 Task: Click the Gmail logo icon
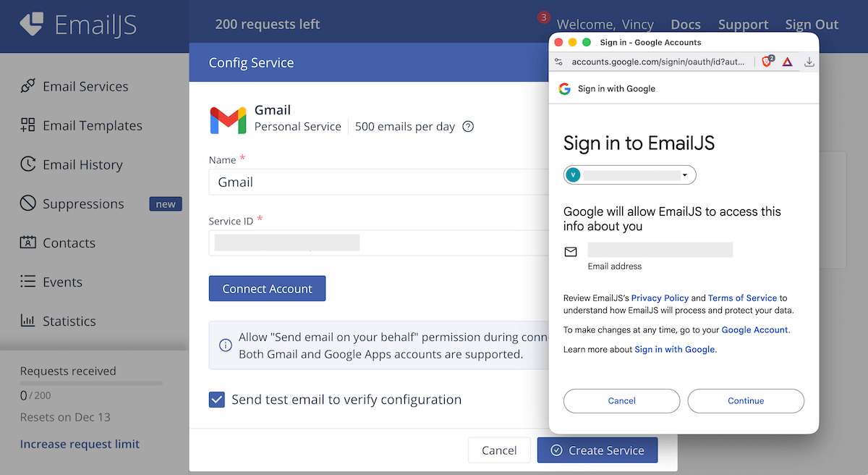[228, 119]
